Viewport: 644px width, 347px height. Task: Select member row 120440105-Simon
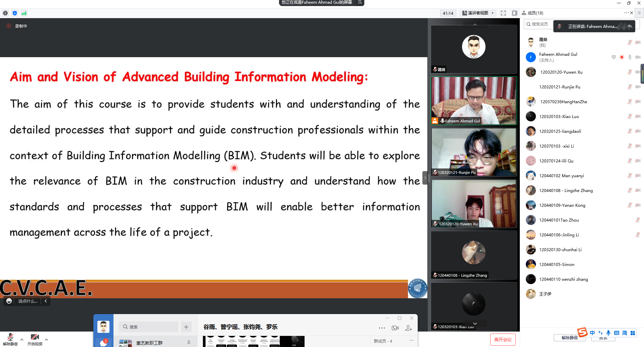(582, 264)
